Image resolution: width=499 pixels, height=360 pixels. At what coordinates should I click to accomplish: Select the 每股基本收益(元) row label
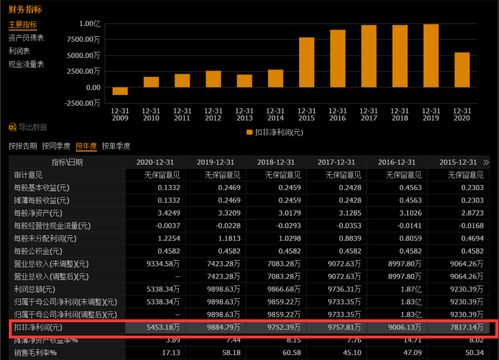(42, 188)
